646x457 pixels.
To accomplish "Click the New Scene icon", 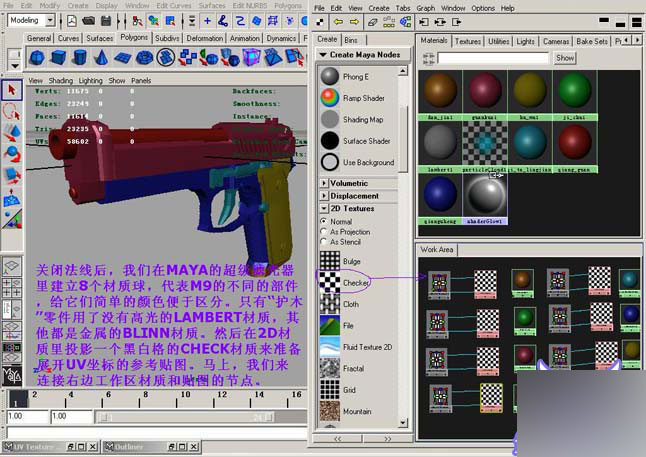I will coord(72,21).
